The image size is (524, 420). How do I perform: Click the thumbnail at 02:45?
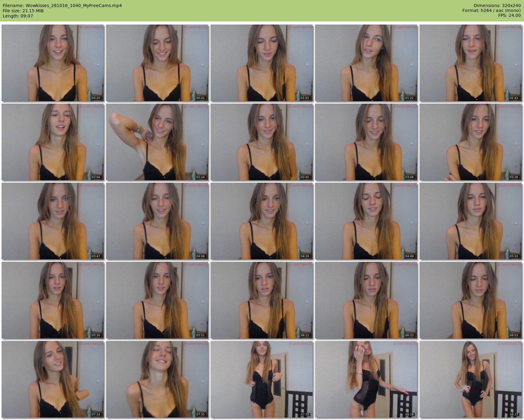[262, 142]
